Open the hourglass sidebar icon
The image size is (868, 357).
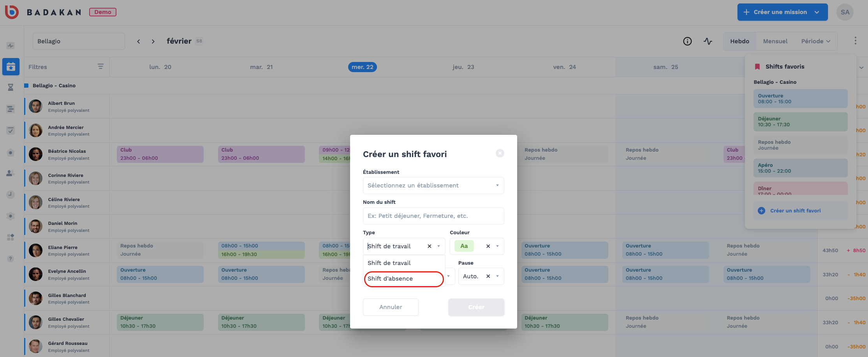[11, 87]
